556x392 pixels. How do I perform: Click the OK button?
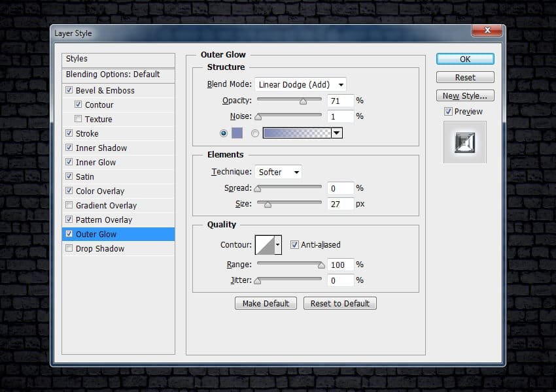(x=465, y=59)
